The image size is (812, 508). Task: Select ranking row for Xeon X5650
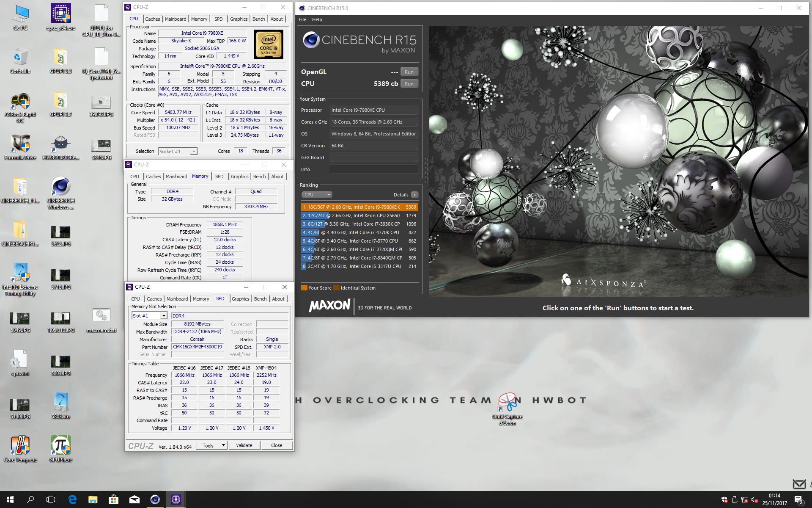359,215
